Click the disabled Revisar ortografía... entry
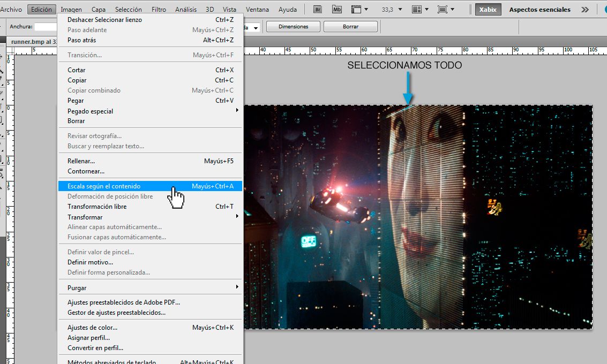607x364 pixels. click(150, 136)
